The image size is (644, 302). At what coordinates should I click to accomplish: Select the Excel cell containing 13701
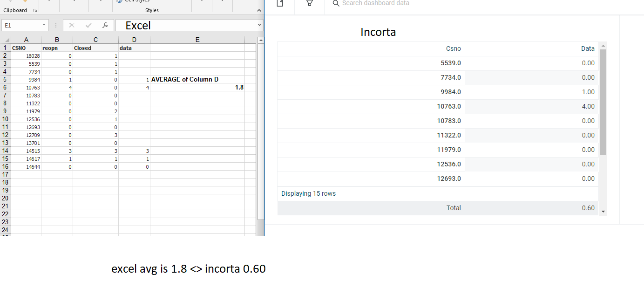[26, 143]
